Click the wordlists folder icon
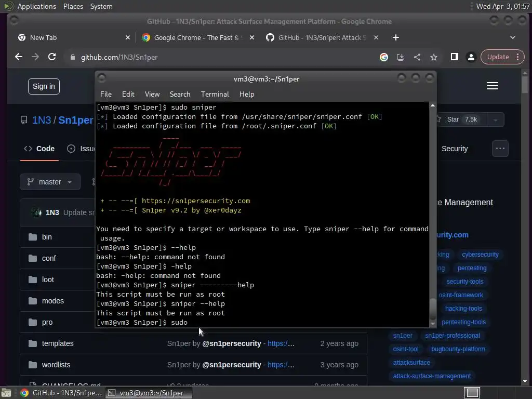Image resolution: width=532 pixels, height=399 pixels. pos(33,365)
